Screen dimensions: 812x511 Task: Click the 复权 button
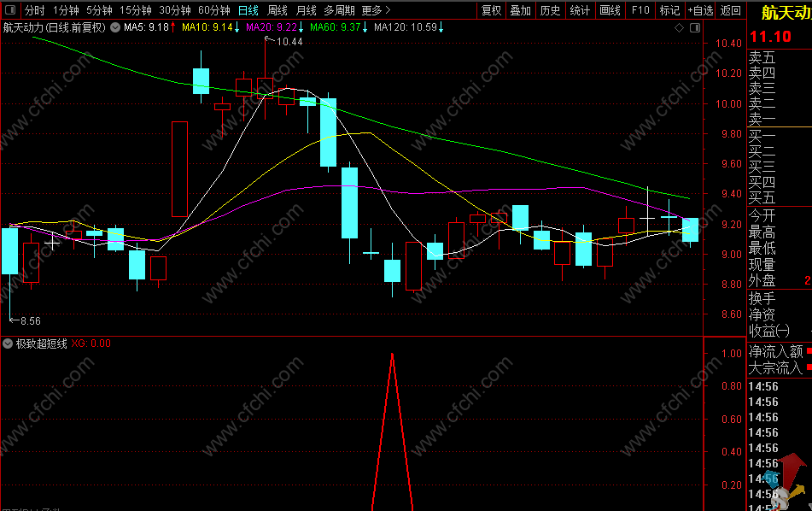point(492,10)
